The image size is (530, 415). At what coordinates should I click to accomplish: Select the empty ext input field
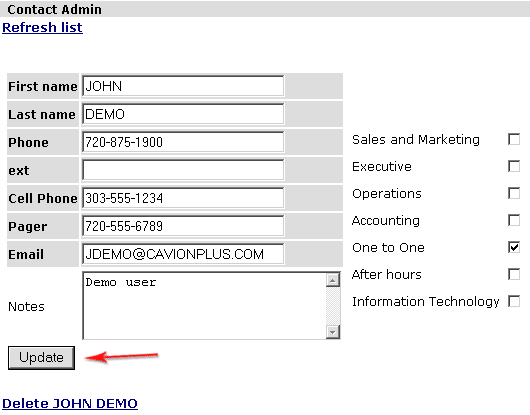(183, 170)
